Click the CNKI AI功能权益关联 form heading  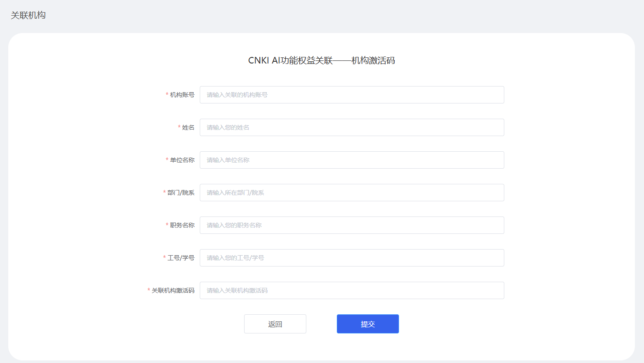[322, 60]
